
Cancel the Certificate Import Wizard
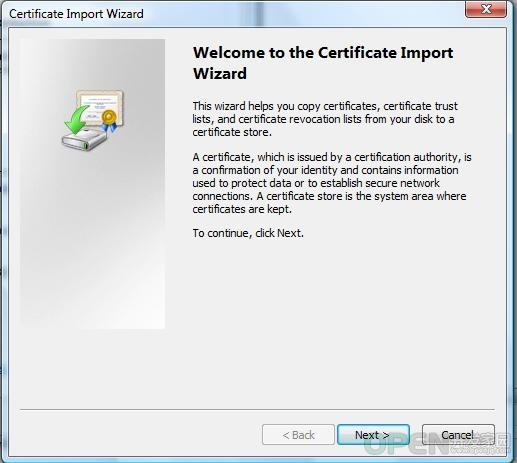coord(458,435)
